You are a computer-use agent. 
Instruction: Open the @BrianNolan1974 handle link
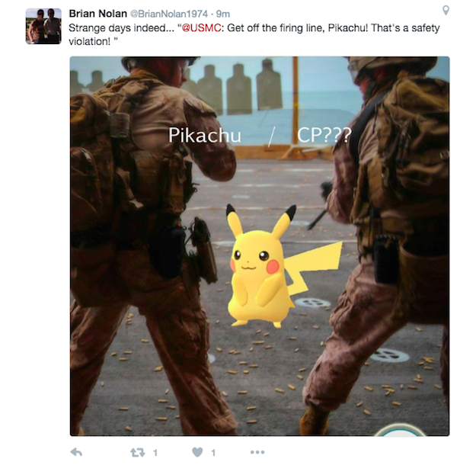[169, 14]
